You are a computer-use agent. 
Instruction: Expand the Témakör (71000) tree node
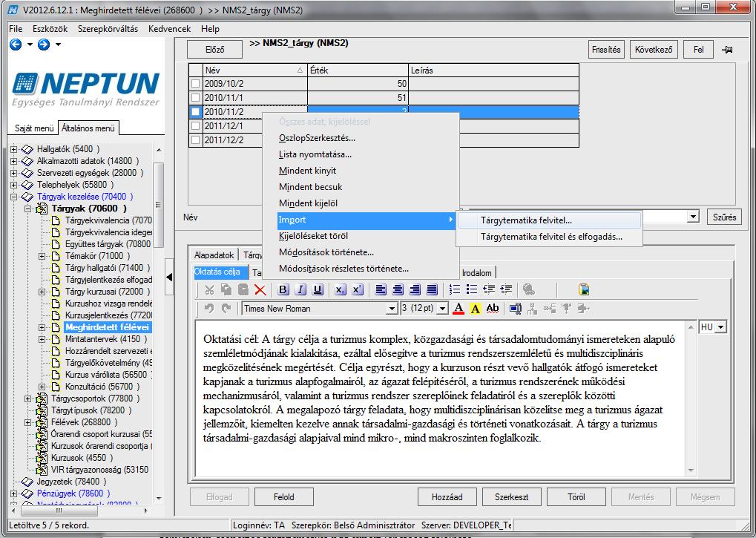[42, 256]
